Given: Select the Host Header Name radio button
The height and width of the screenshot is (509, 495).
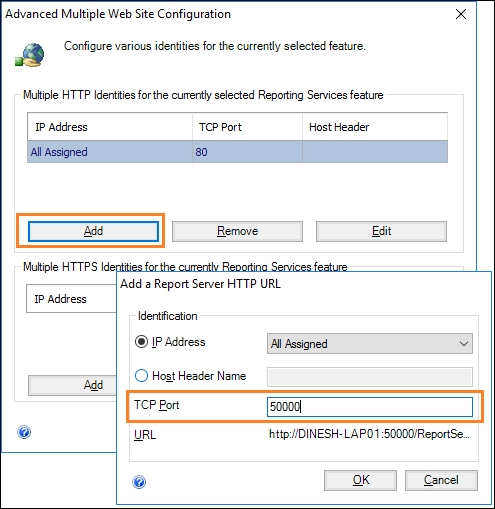Looking at the screenshot, I should (141, 376).
